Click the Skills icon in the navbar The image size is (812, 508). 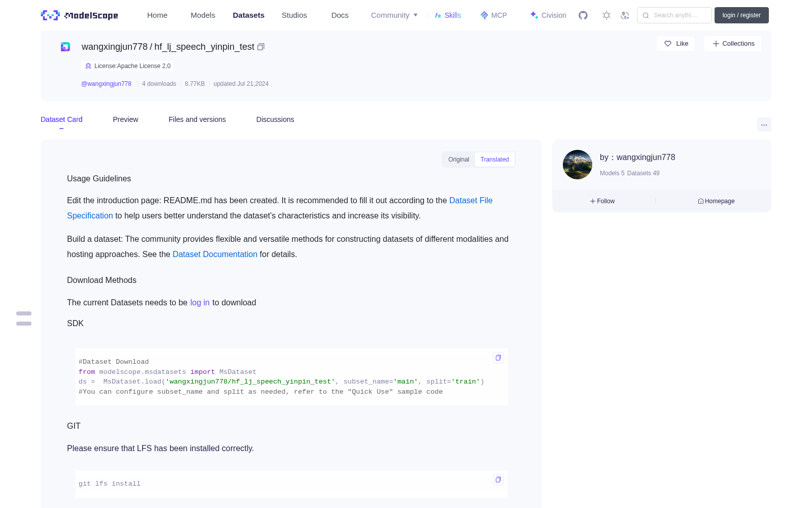438,15
